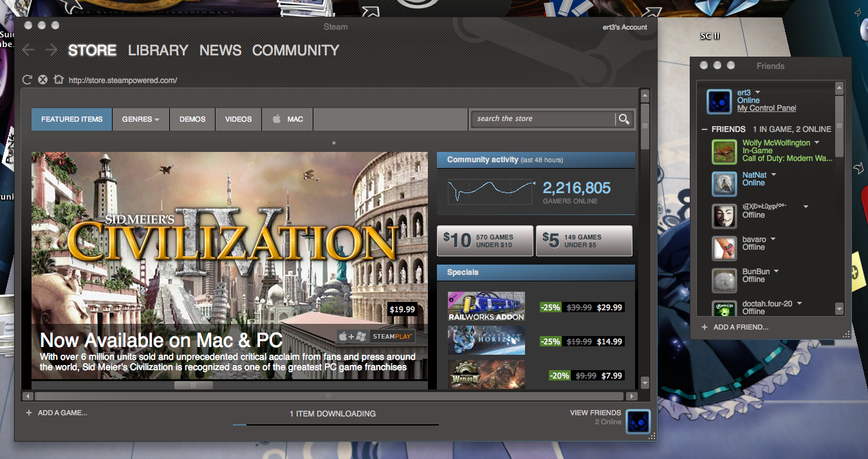The height and width of the screenshot is (459, 868).
Task: Open BunBun's dropdown arrow
Action: coord(777,271)
